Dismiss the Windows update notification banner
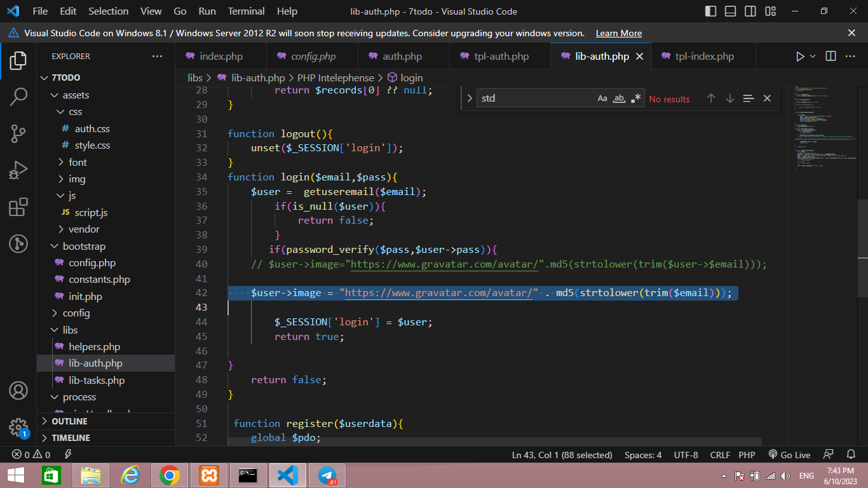The width and height of the screenshot is (868, 488). point(851,33)
